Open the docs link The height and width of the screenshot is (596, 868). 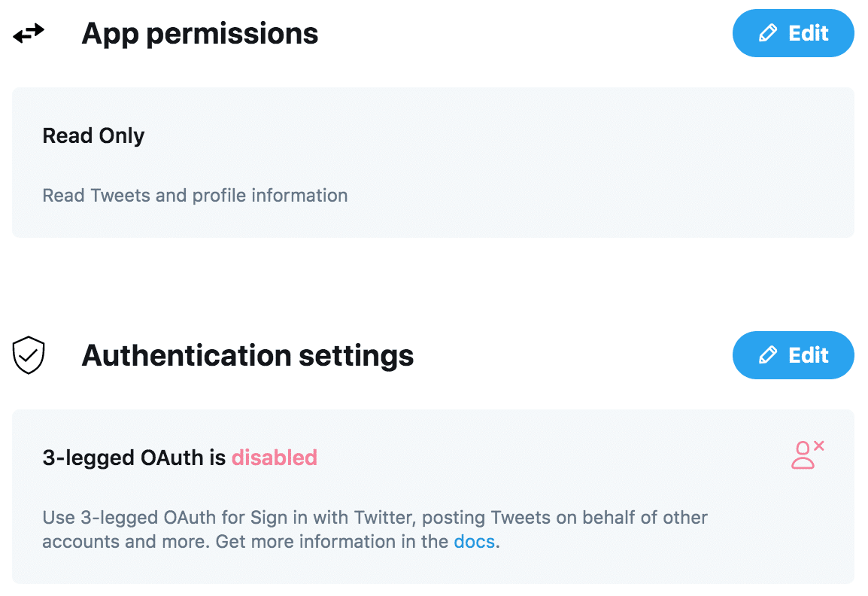pos(474,542)
